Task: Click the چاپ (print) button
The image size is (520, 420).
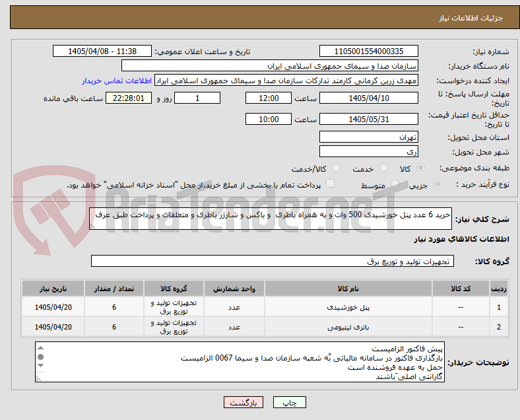Action: (x=289, y=402)
